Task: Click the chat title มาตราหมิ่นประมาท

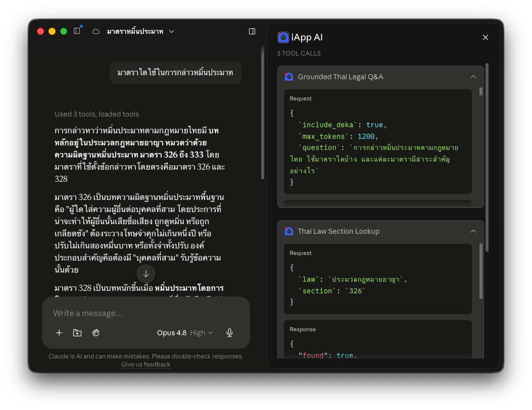Action: [x=135, y=31]
